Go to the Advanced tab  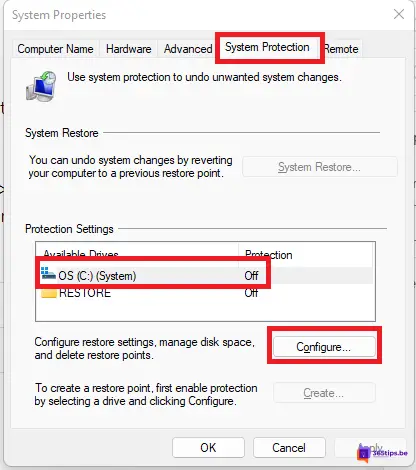click(x=188, y=49)
